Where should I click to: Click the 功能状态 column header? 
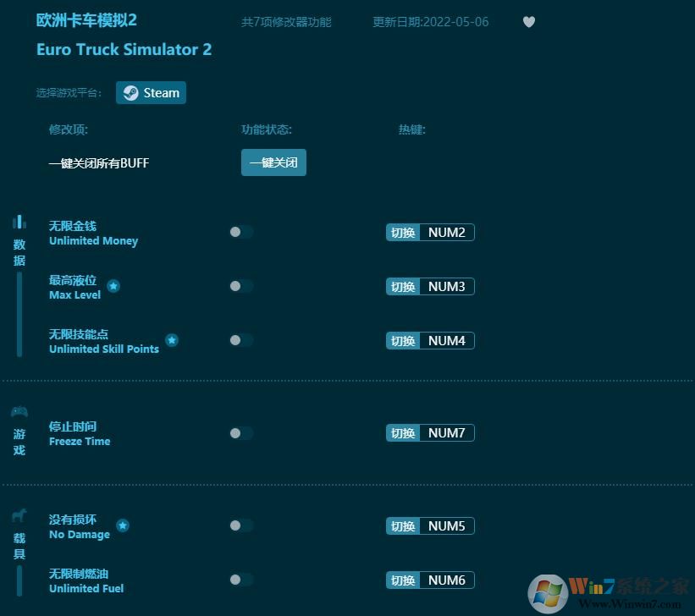click(267, 129)
